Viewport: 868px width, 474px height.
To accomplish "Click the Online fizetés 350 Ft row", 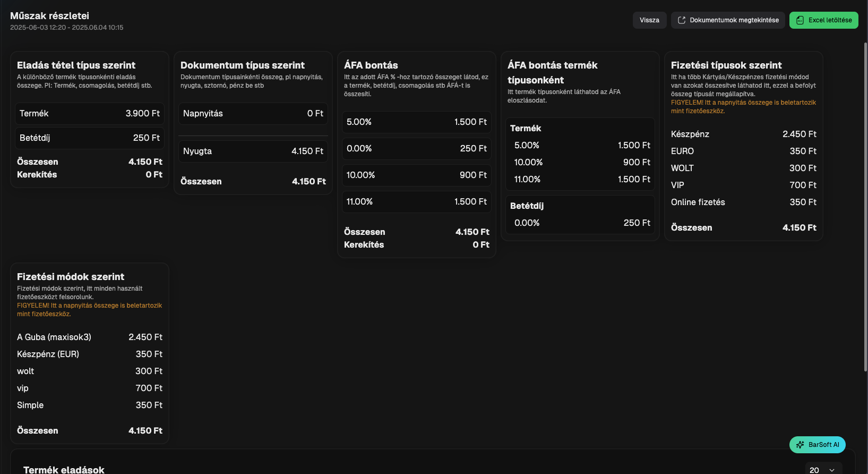I will click(743, 202).
